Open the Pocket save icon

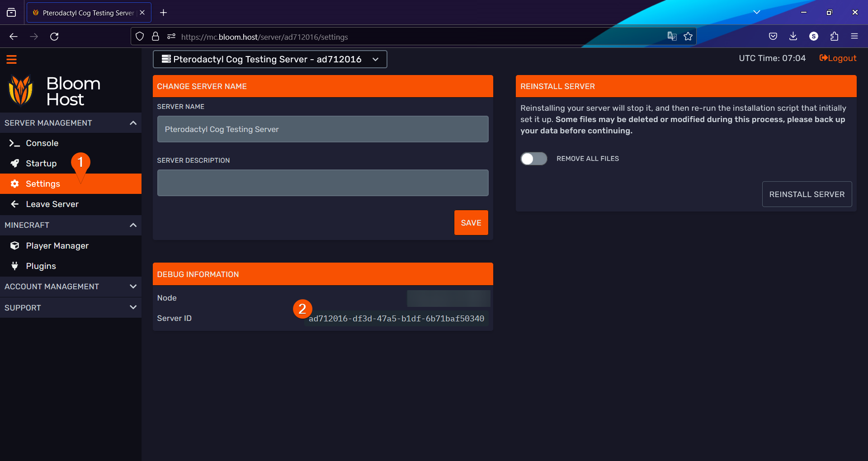click(x=773, y=37)
